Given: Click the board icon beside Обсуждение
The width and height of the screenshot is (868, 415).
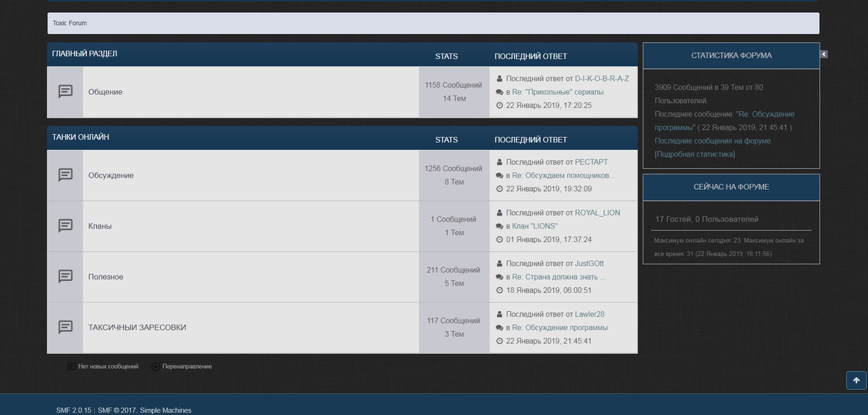Looking at the screenshot, I should pos(65,175).
